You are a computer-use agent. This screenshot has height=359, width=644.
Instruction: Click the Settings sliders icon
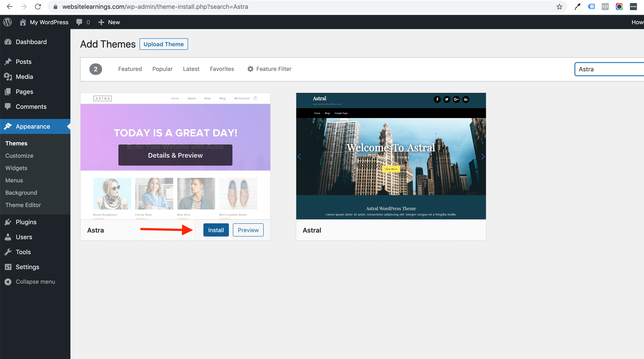pyautogui.click(x=8, y=267)
